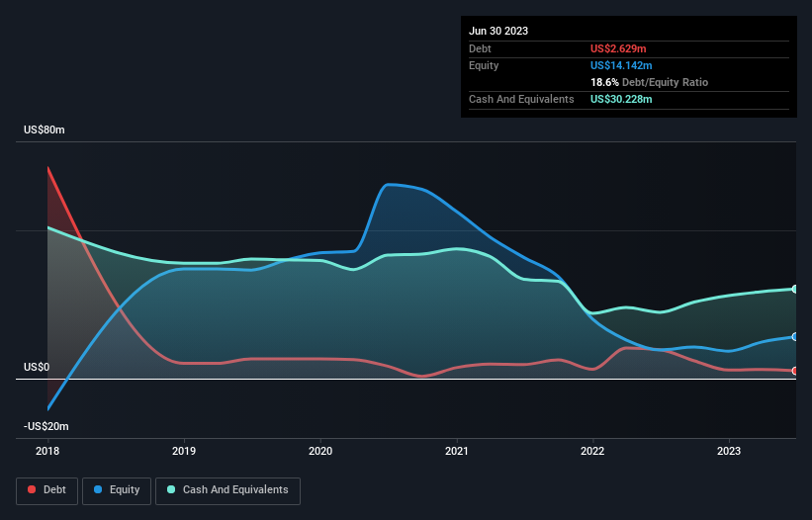
Task: Click the Jun 30 2023 tooltip date
Action: pyautogui.click(x=498, y=31)
